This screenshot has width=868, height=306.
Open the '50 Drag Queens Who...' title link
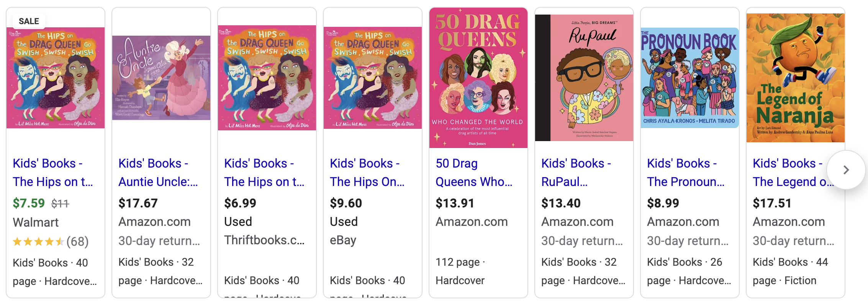(x=474, y=173)
